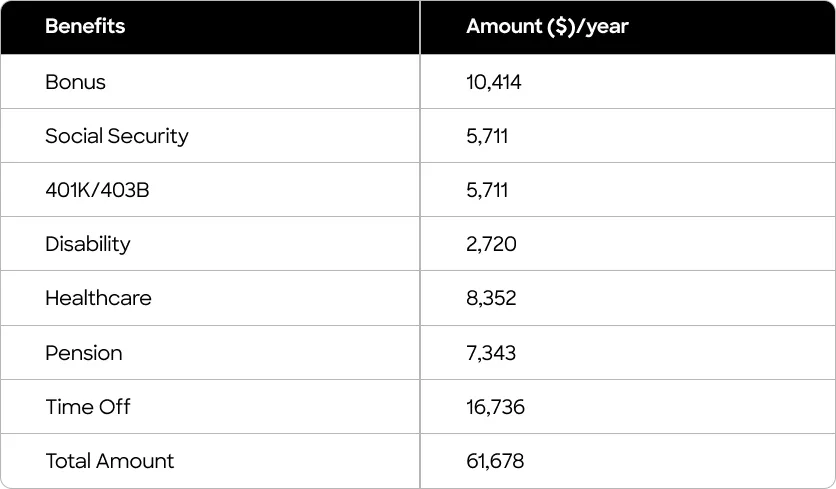Click the empty space right of 61,678
This screenshot has height=489, width=836.
680,461
